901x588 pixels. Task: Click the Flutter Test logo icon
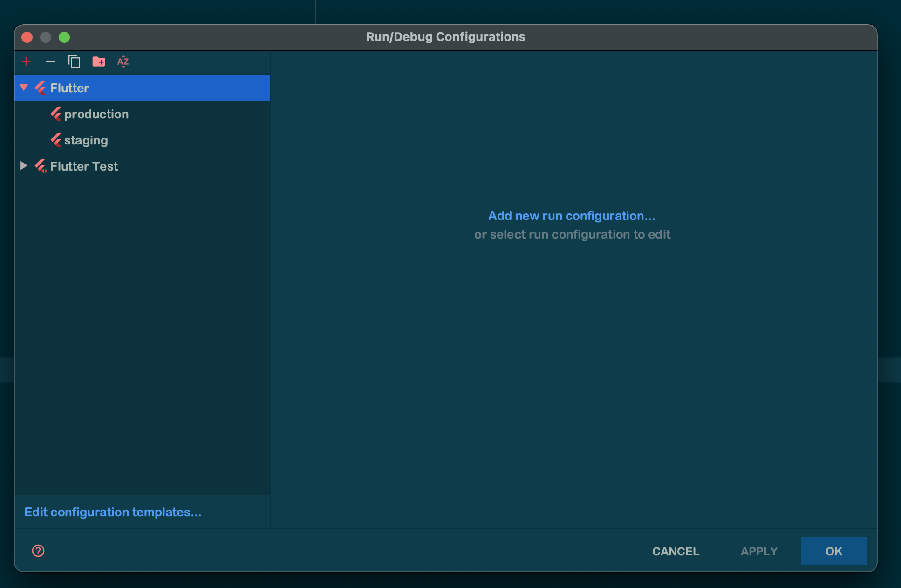click(41, 166)
